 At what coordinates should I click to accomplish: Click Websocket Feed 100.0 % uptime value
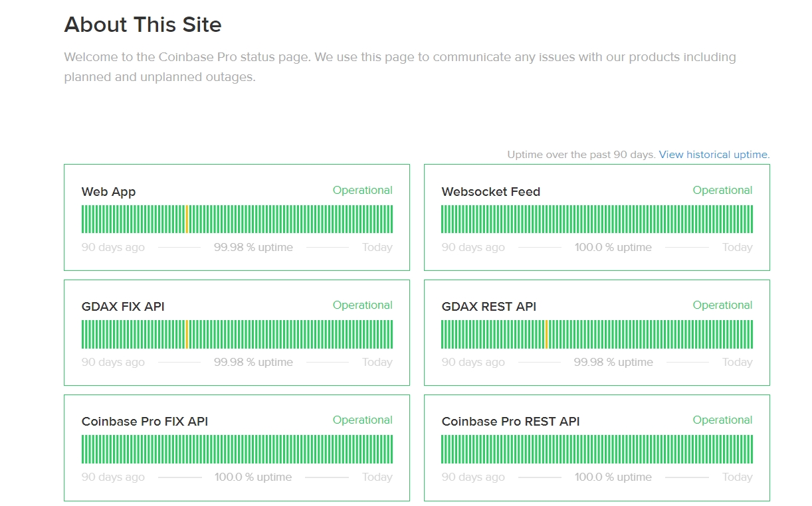(613, 247)
